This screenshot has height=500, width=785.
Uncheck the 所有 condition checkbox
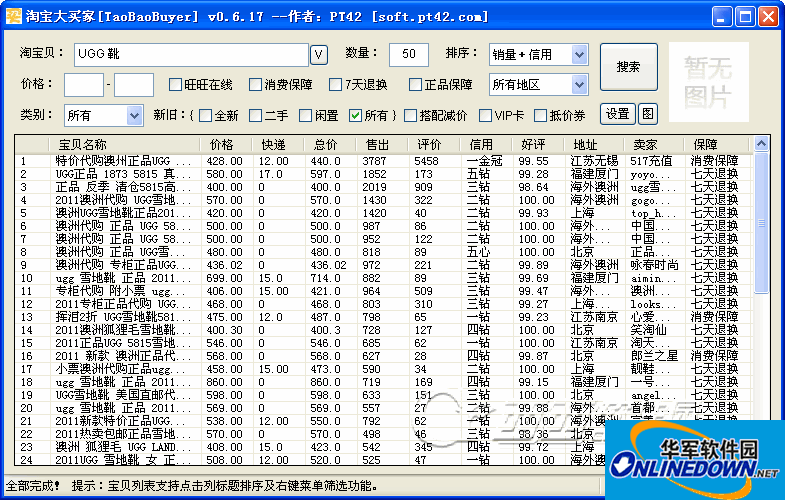tap(355, 116)
